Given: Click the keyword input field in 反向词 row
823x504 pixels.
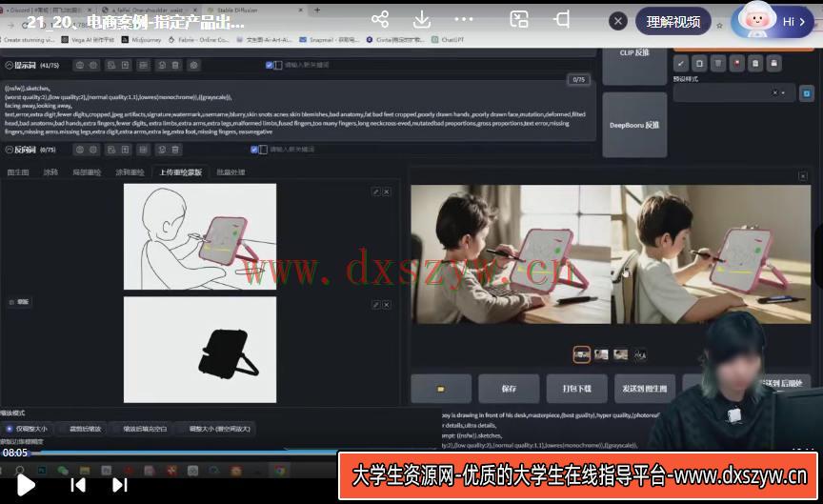Looking at the screenshot, I should (292, 150).
